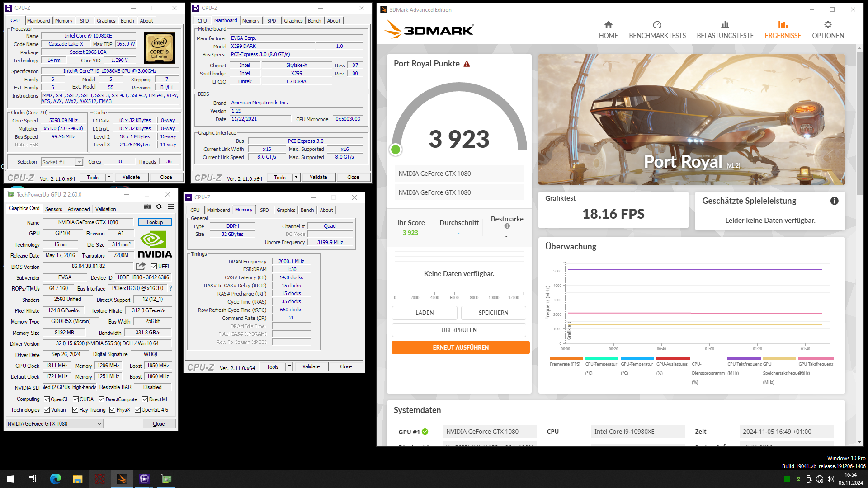The image size is (868, 488).
Task: Open ERGEBNISSE results icon
Action: [x=783, y=25]
